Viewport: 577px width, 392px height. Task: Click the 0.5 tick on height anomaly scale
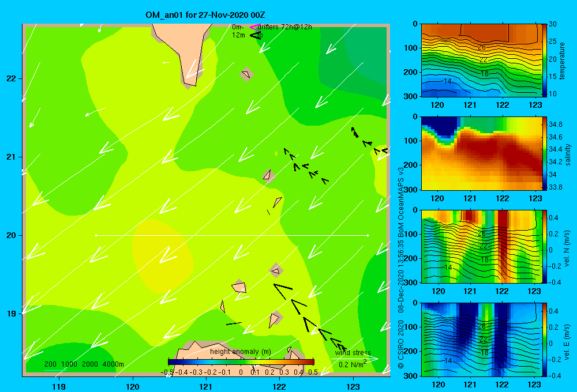(x=313, y=372)
